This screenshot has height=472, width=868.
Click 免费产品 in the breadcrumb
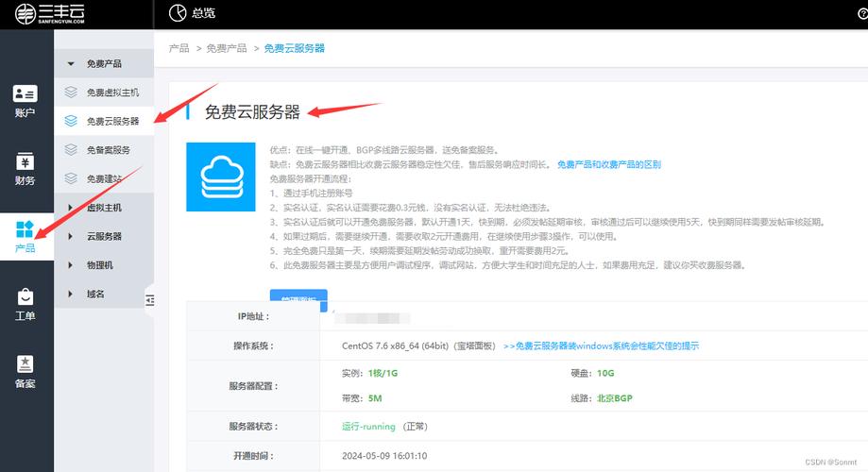click(227, 48)
